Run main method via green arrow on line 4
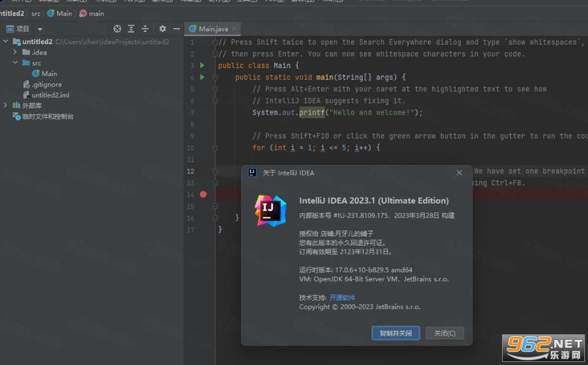This screenshot has height=365, width=588. (202, 77)
